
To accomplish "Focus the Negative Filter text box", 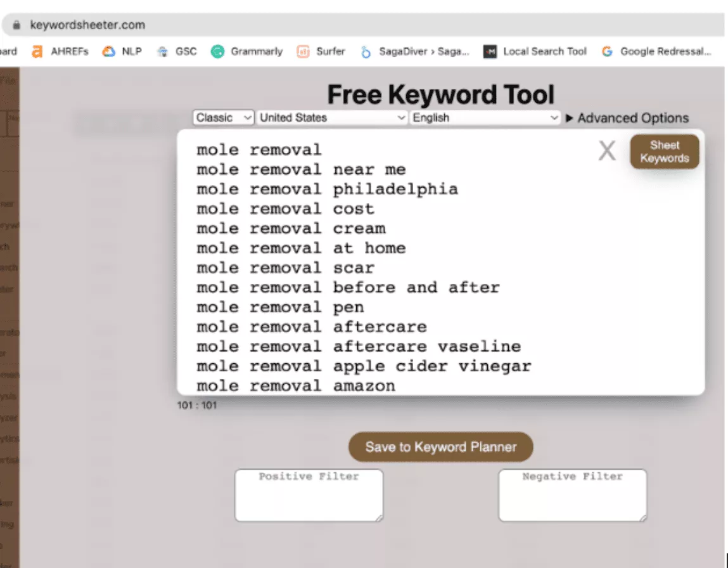I will [x=573, y=495].
